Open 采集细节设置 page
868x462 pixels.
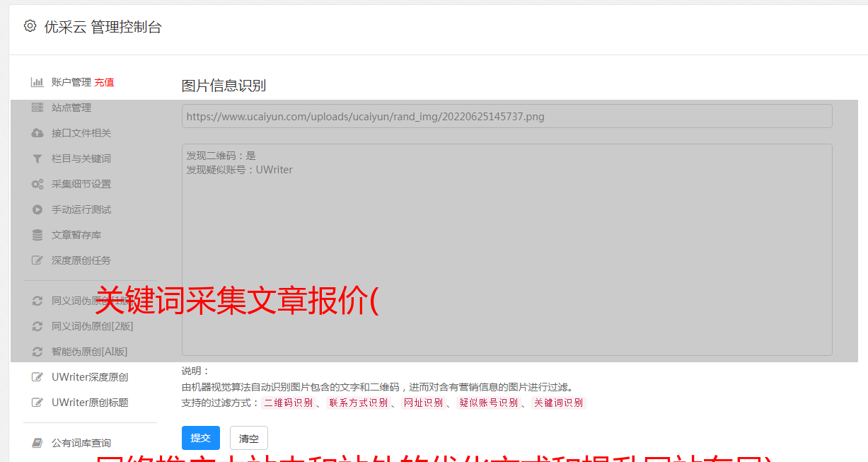(81, 184)
